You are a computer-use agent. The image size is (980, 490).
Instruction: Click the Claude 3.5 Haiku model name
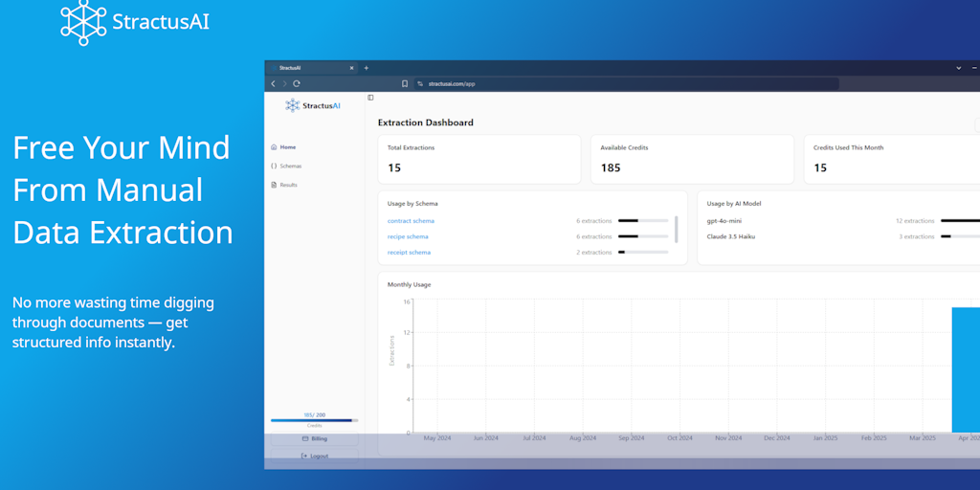[730, 237]
